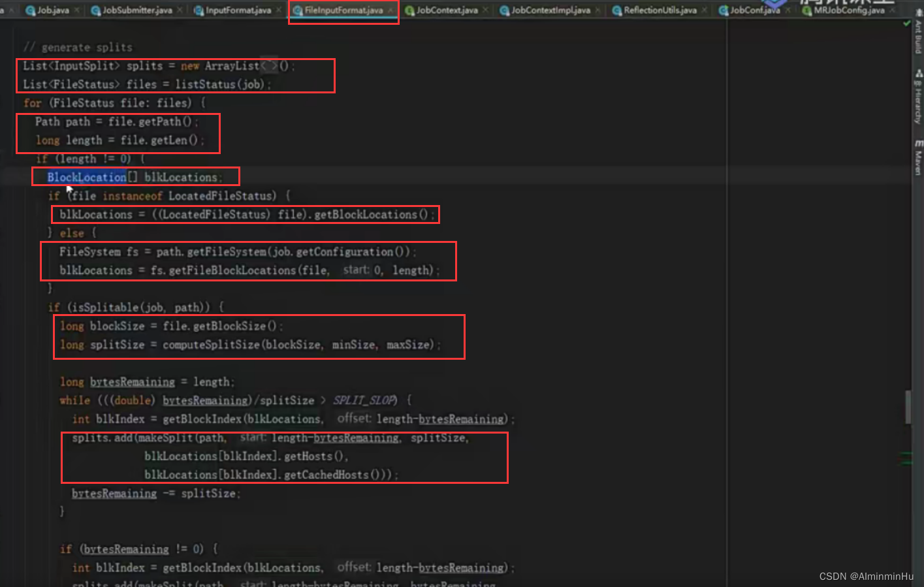924x587 pixels.
Task: Click 'long bytesRemaining = length' declaration
Action: coord(147,382)
